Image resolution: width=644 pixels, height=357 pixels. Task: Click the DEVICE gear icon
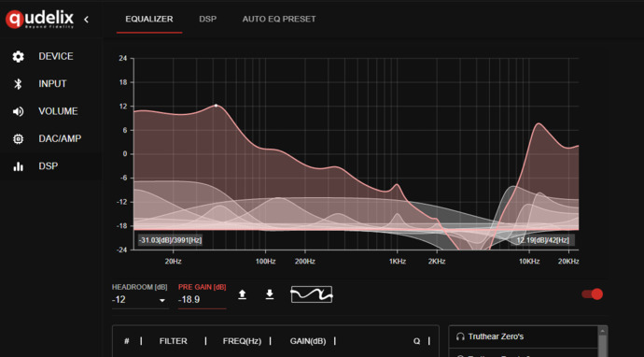[x=18, y=57]
